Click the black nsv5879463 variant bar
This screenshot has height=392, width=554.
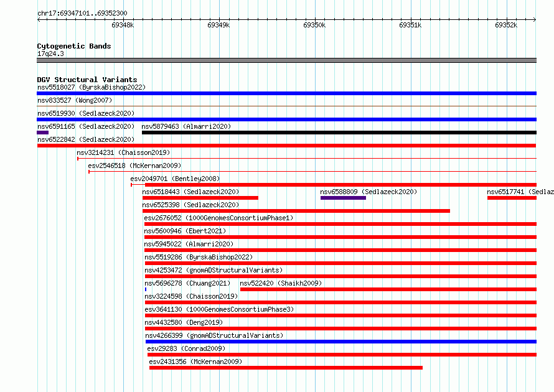click(x=339, y=133)
